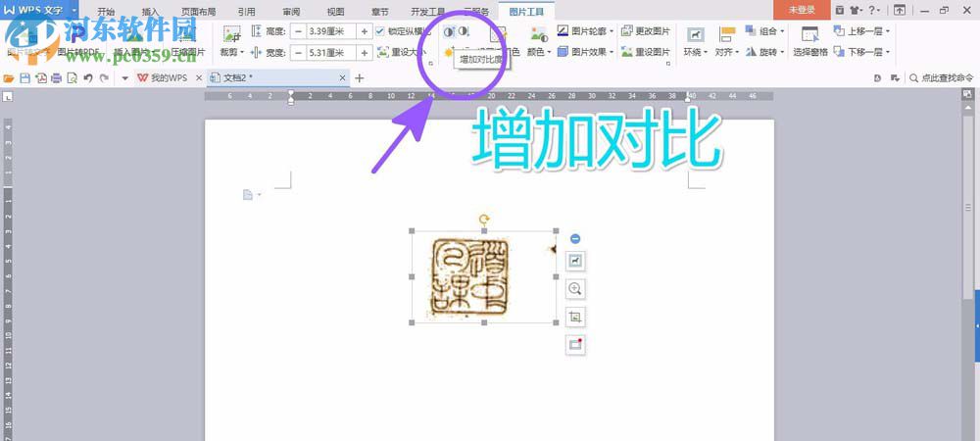980x441 pixels.
Task: Click the height field showing 3.39厘米
Action: [331, 31]
